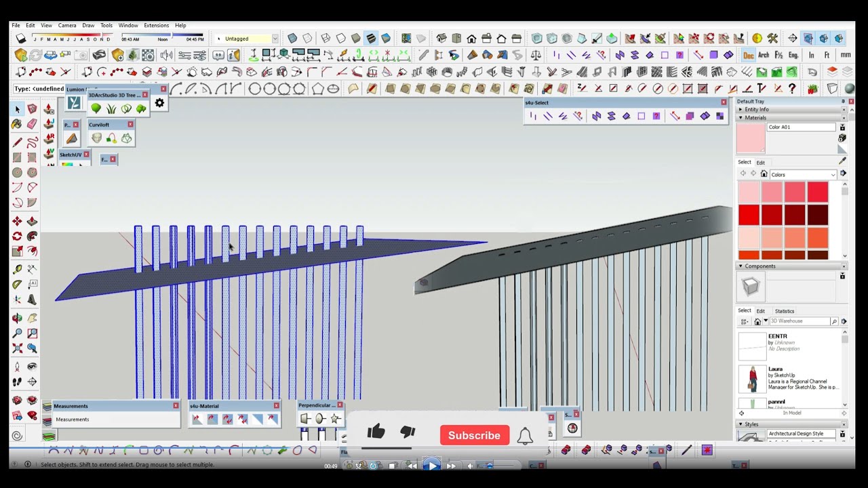This screenshot has width=868, height=488.
Task: Click the balance scale icon in toolbar
Action: click(536, 56)
